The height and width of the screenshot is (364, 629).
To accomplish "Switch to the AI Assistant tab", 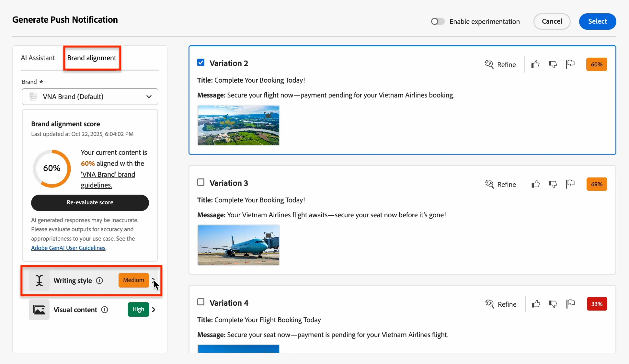I will (x=38, y=58).
